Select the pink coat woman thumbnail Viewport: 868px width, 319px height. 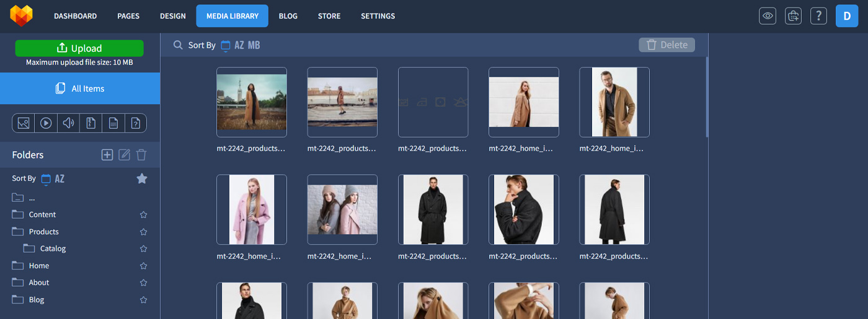[x=252, y=209]
